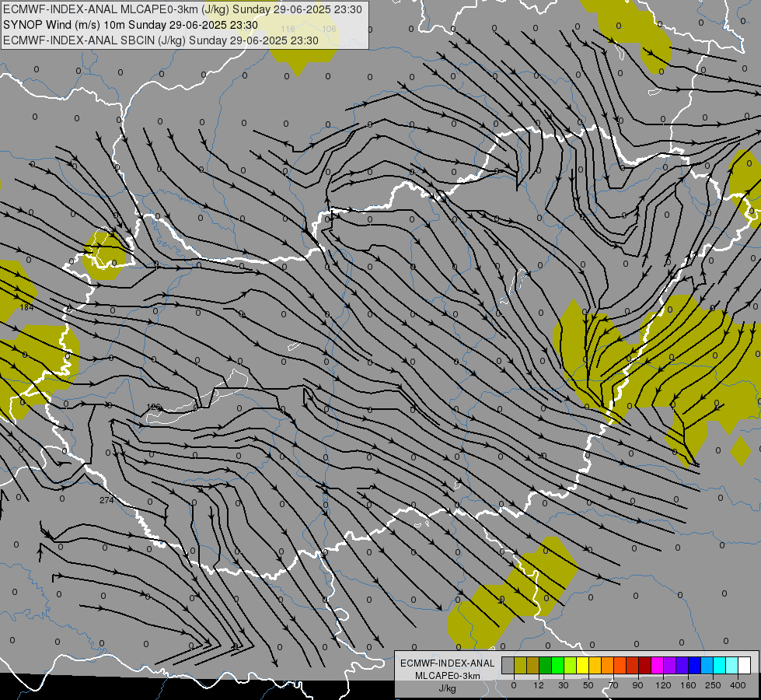Click the map value 184

(x=26, y=307)
